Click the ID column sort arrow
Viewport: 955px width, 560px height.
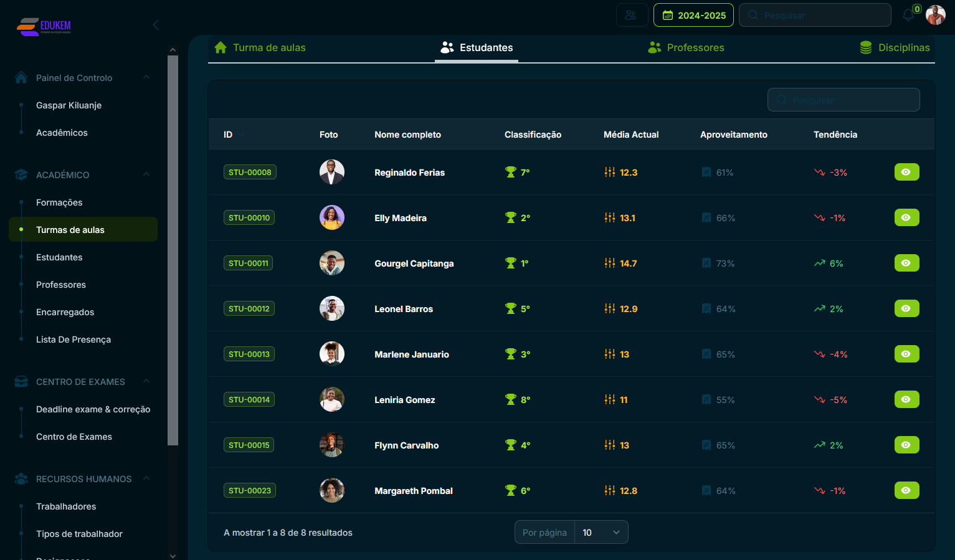pos(241,135)
